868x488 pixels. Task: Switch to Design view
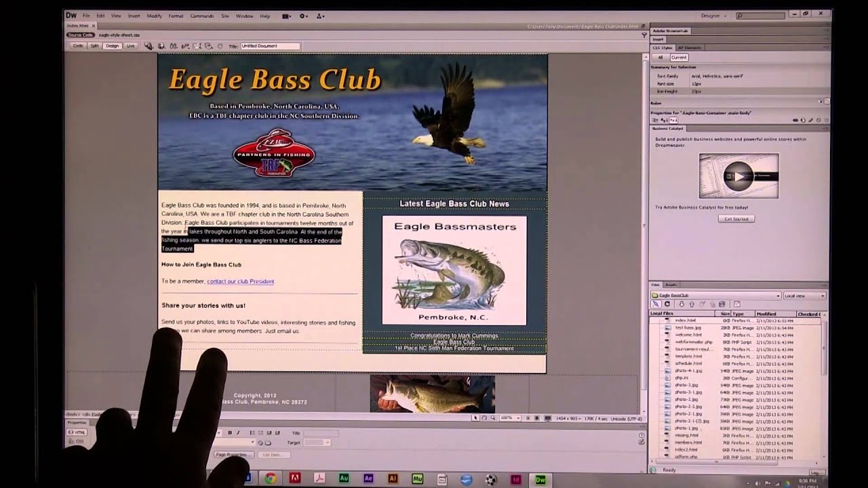pyautogui.click(x=112, y=46)
